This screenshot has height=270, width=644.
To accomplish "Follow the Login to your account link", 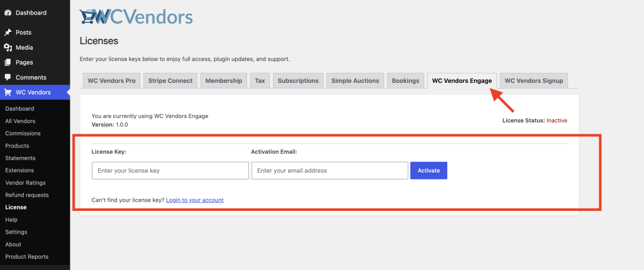I will click(195, 200).
